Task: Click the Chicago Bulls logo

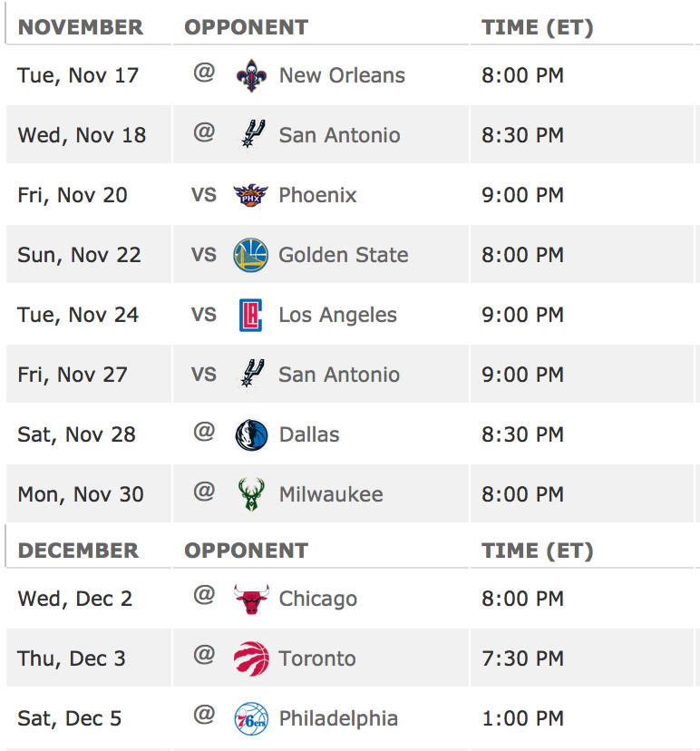Action: (251, 599)
